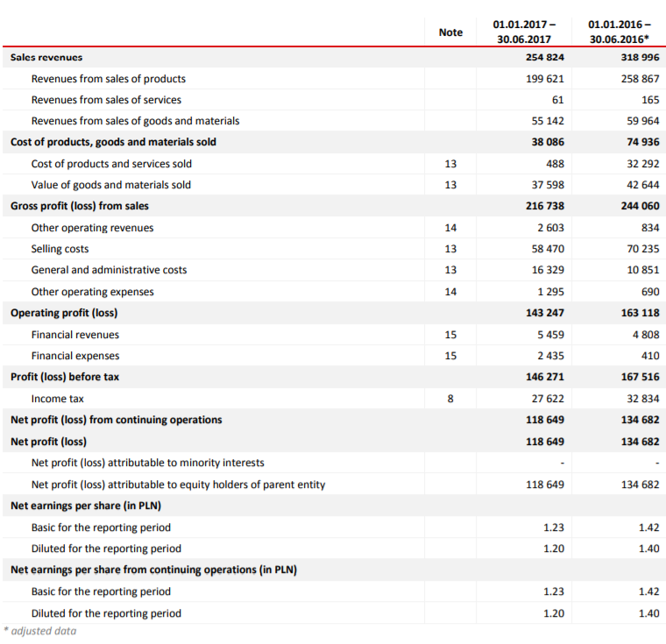Image resolution: width=666 pixels, height=644 pixels.
Task: Click the General and administrative costs label
Action: point(109,270)
